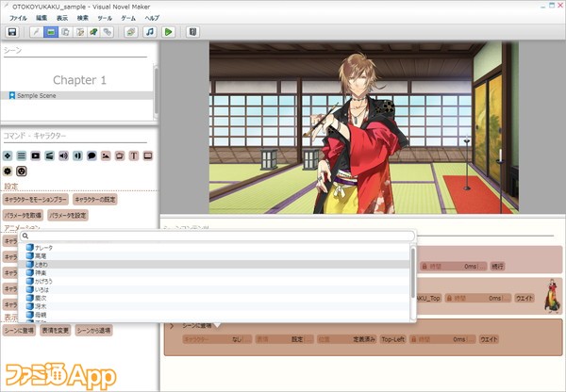This screenshot has height=392, width=566.
Task: Select the letter T text command icon
Action: coord(134,155)
